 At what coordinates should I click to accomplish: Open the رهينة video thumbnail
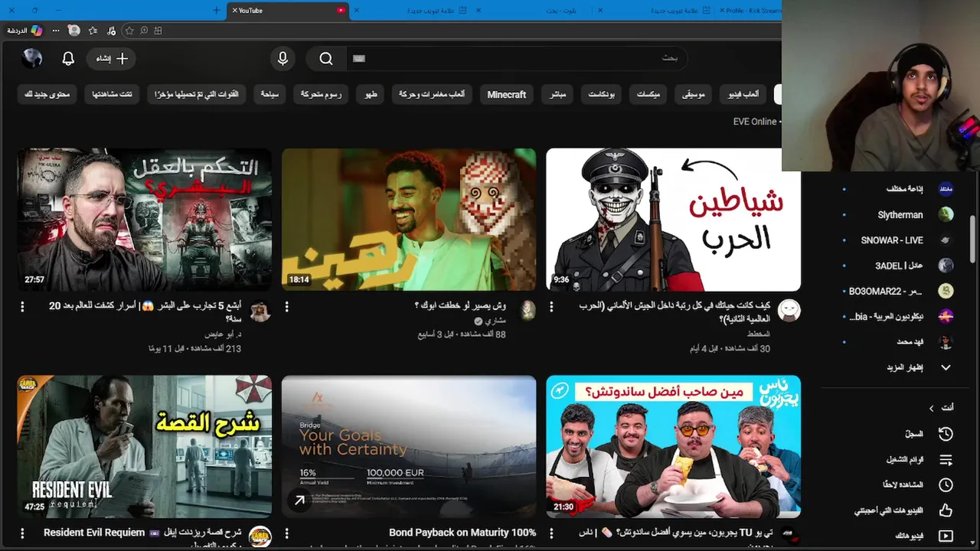point(409,220)
